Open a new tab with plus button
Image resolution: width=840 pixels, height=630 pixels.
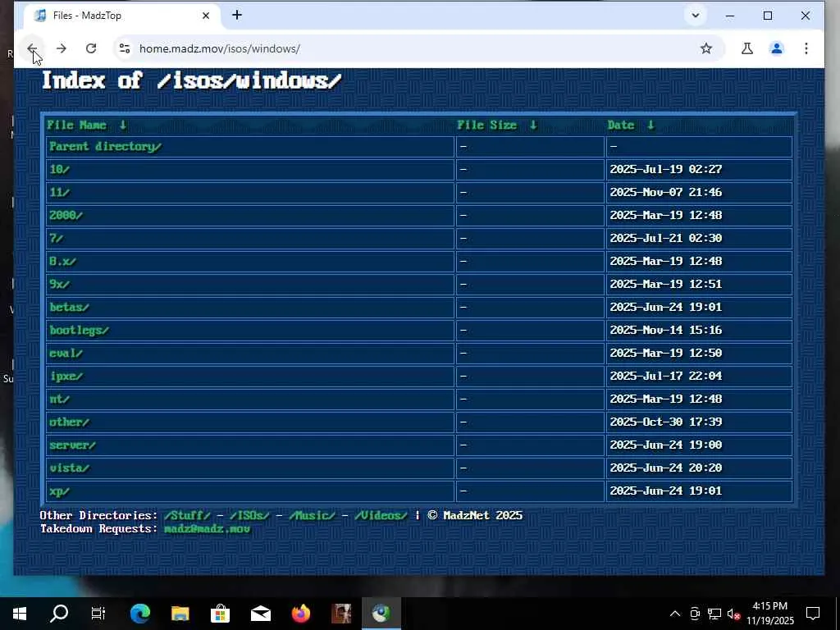[x=237, y=16]
